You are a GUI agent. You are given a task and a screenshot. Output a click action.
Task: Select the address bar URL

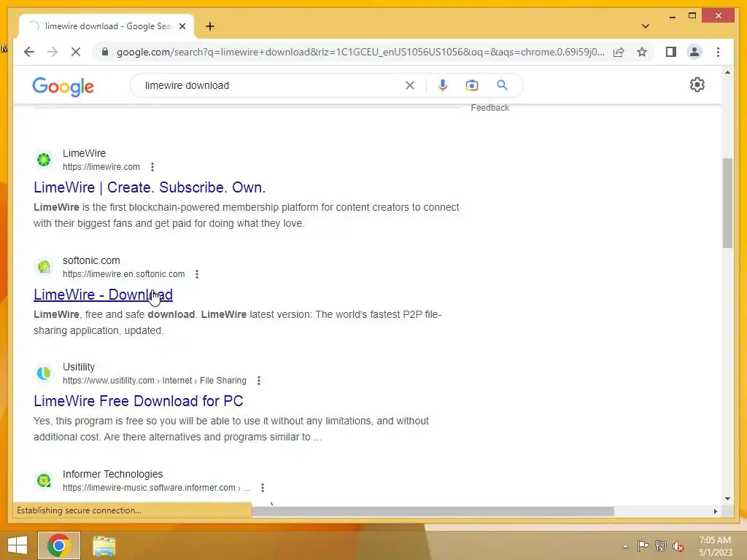click(x=360, y=52)
